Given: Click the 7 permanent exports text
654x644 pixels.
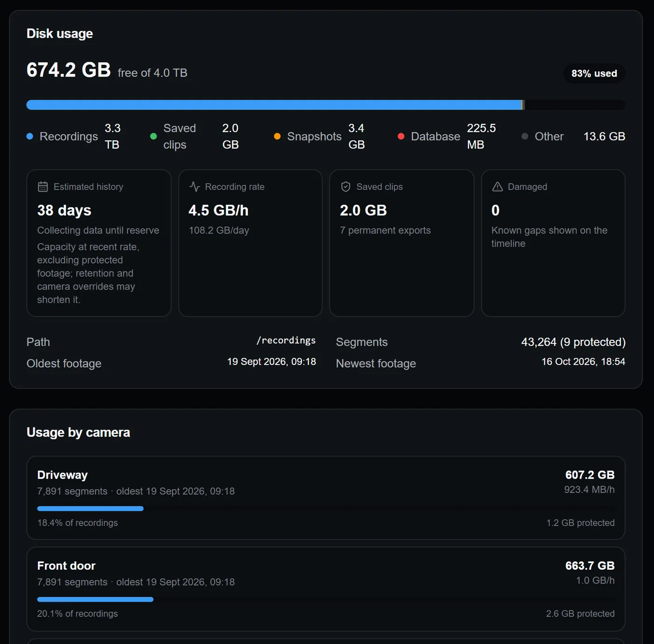Looking at the screenshot, I should (385, 230).
